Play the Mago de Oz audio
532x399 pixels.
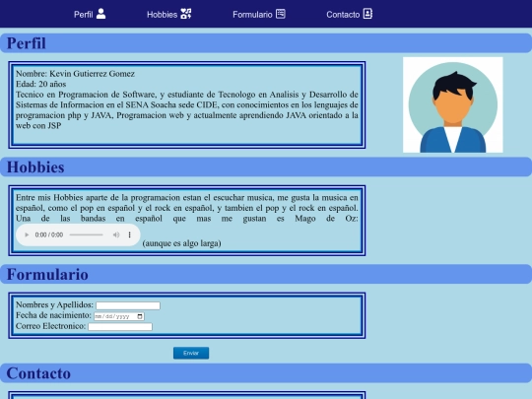tap(27, 234)
